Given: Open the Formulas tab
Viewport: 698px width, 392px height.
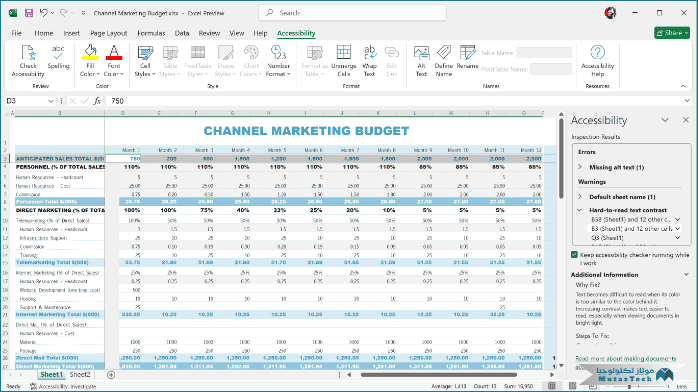Looking at the screenshot, I should [x=151, y=33].
